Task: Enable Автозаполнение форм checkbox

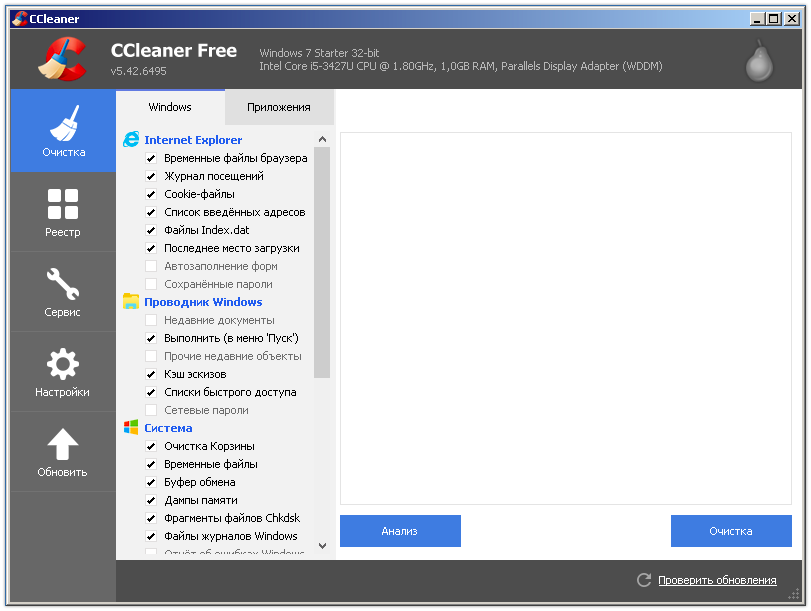Action: (x=151, y=266)
